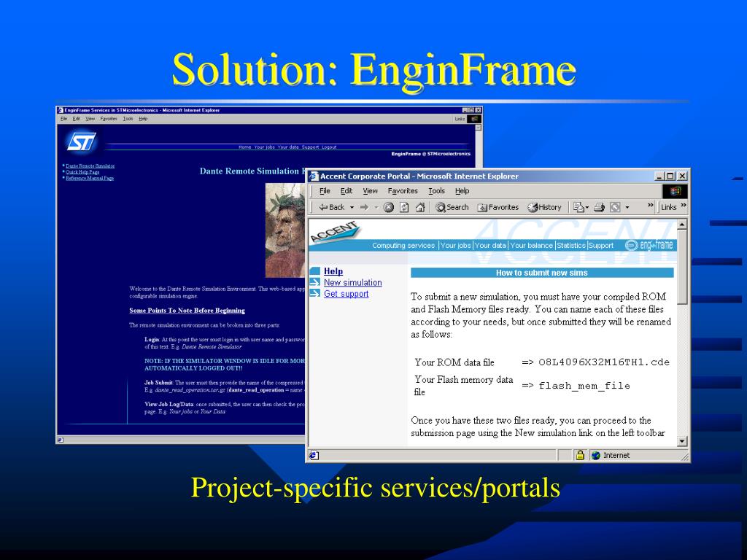Open File menu in Accent Portal window
This screenshot has height=560, width=747.
coord(325,191)
